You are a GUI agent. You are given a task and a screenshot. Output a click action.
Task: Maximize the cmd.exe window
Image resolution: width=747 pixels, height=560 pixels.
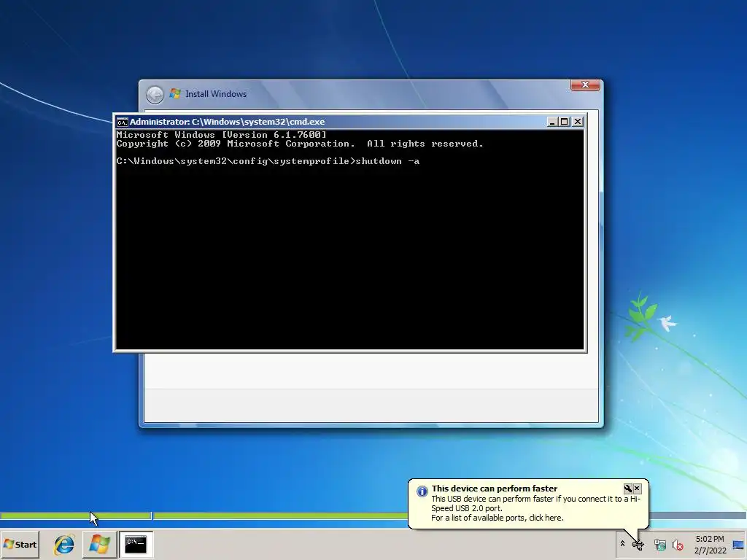coord(565,122)
